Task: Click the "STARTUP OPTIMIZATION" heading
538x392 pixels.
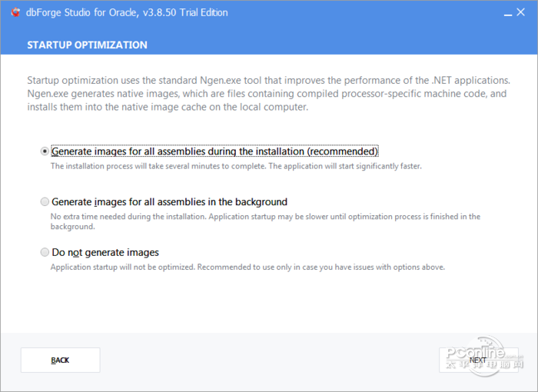Action: click(x=87, y=45)
